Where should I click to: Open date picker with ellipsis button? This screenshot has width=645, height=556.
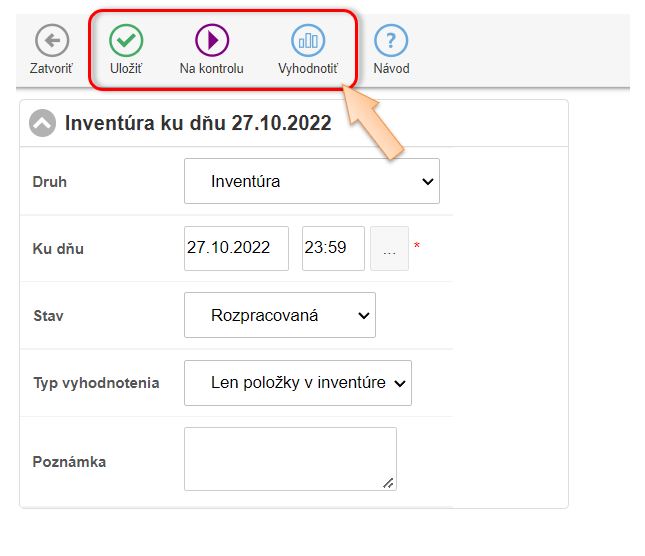[x=389, y=248]
